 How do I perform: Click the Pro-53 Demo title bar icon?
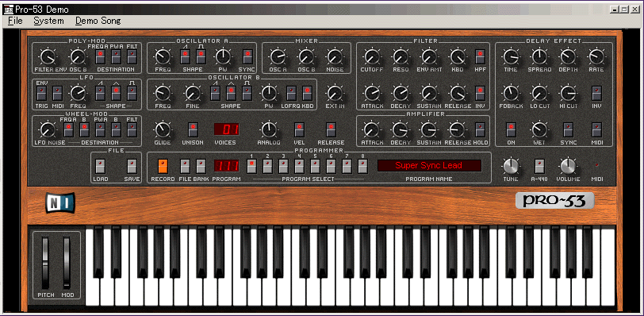[x=8, y=9]
